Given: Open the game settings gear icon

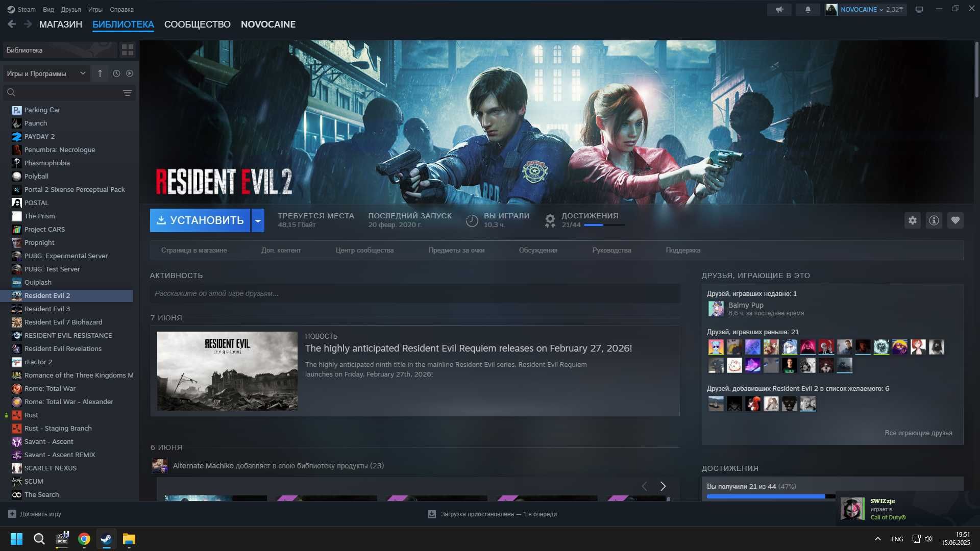Looking at the screenshot, I should click(x=913, y=220).
